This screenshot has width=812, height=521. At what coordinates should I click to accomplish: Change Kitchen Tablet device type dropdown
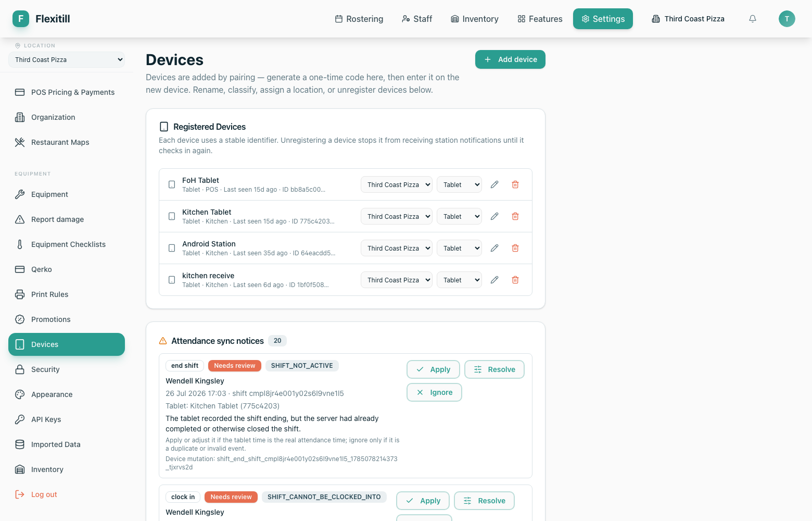point(459,216)
